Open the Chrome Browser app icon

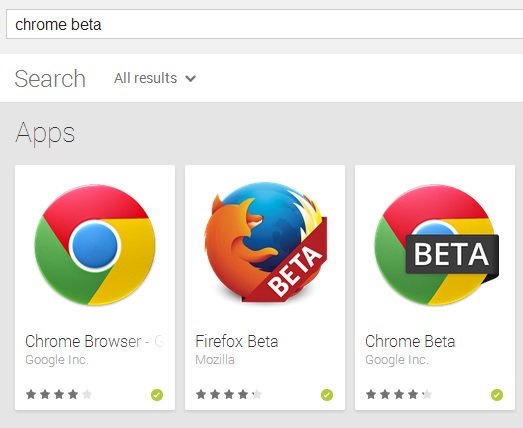(95, 245)
